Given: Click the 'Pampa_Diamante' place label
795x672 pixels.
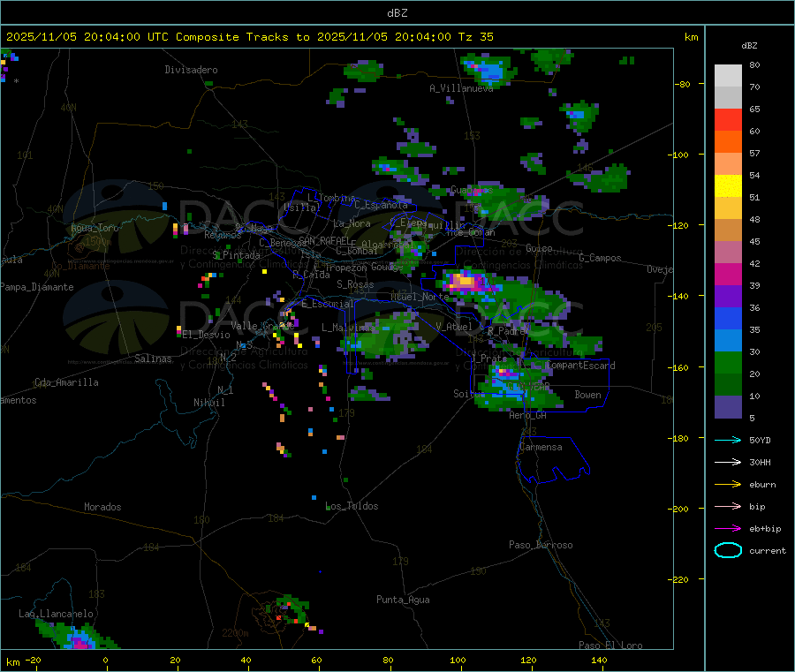Looking at the screenshot, I should coord(37,287).
